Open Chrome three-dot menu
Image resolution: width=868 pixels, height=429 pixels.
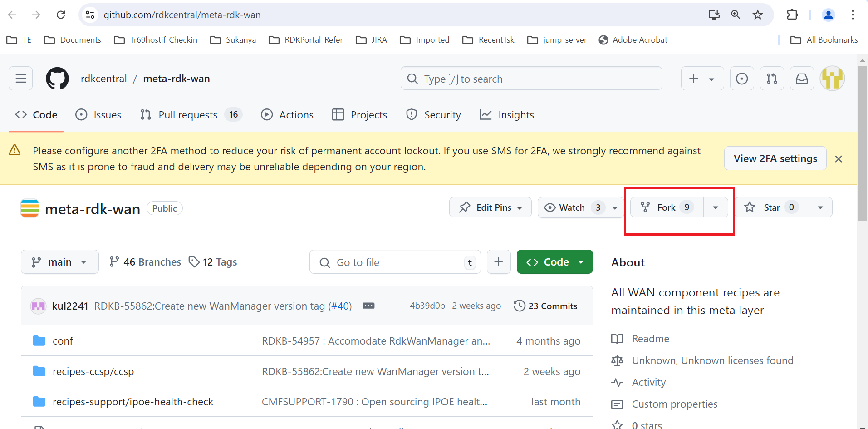pos(853,15)
